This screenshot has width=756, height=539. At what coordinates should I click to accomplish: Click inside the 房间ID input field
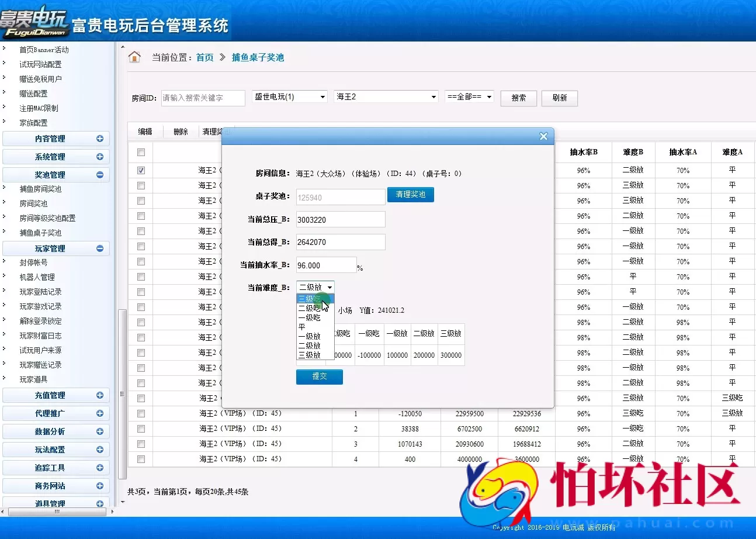[203, 98]
